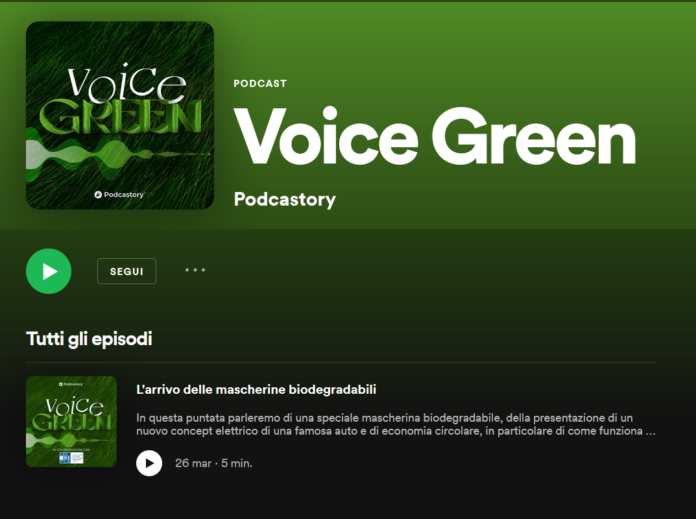Click the 5 min. duration label
The width and height of the screenshot is (696, 519).
click(237, 463)
